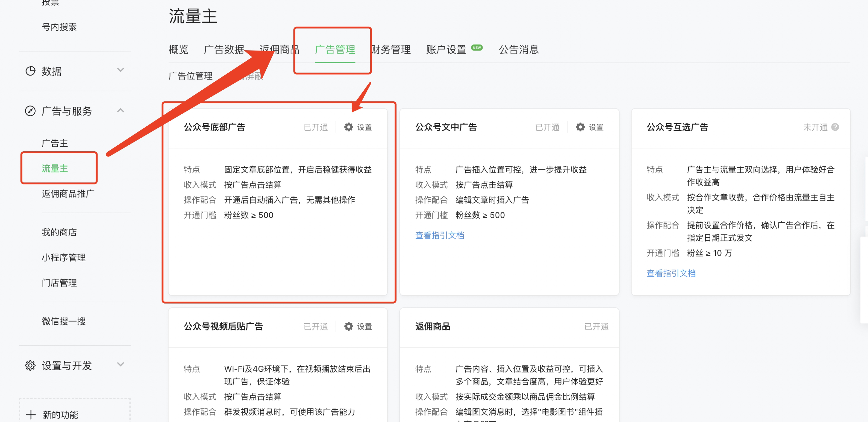Click question mark icon beside 未开通
This screenshot has width=868, height=422.
[x=835, y=127]
